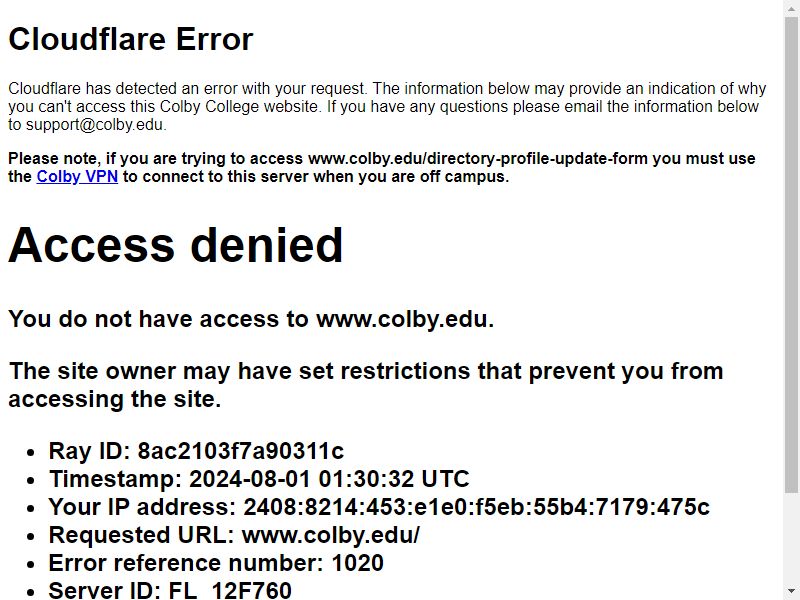Click the scrollbar up arrow
The width and height of the screenshot is (800, 600).
coord(791,8)
